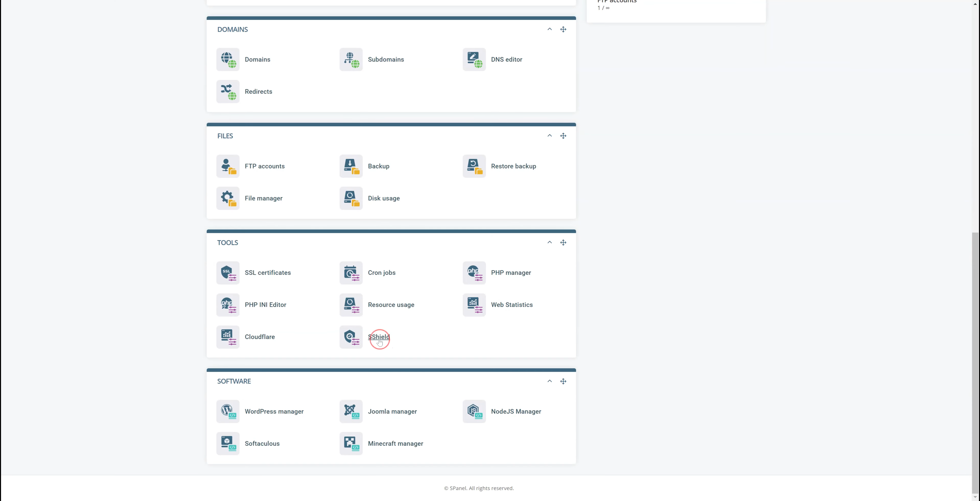Click the FILES section heading
This screenshot has height=501, width=980.
[225, 136]
